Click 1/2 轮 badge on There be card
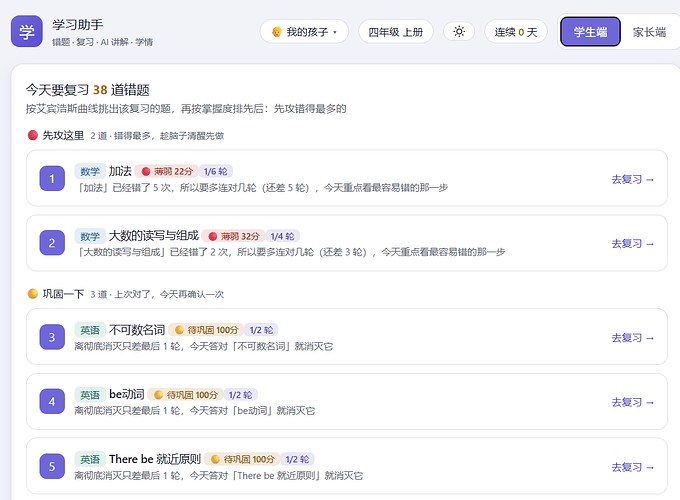 tap(297, 459)
